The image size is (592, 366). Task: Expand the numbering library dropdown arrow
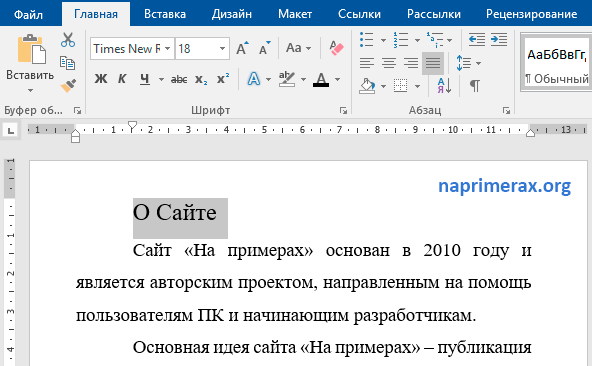pos(417,40)
